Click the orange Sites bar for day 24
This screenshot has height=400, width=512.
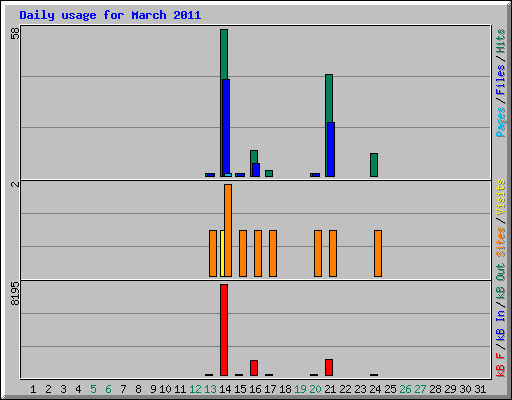378,253
